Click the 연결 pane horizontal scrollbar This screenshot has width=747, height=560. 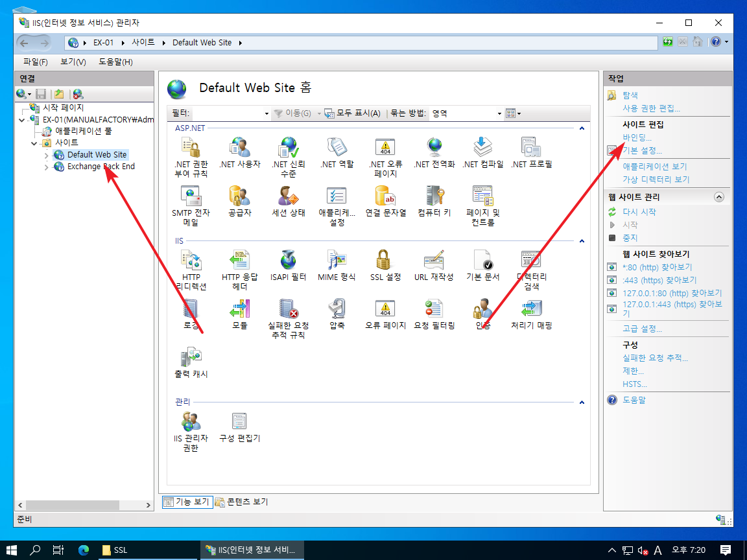coord(84,505)
